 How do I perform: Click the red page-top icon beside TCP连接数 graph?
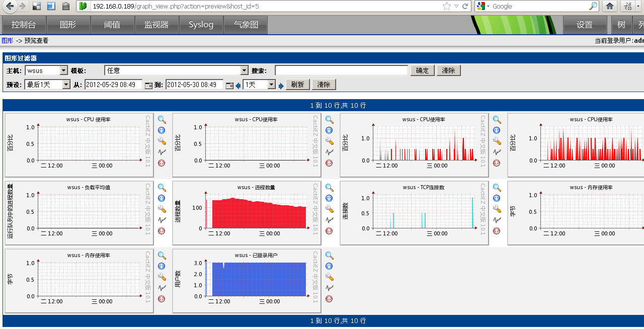tap(497, 231)
